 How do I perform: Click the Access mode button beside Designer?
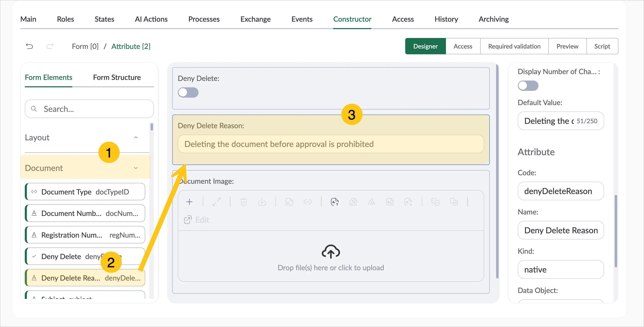pos(463,46)
